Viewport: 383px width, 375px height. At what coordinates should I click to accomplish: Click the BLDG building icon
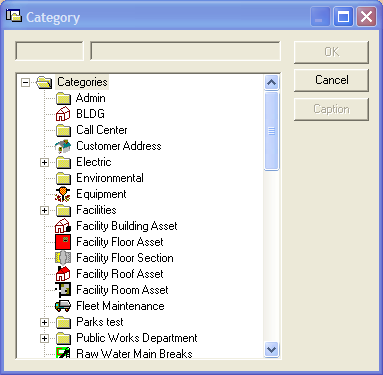click(x=63, y=114)
